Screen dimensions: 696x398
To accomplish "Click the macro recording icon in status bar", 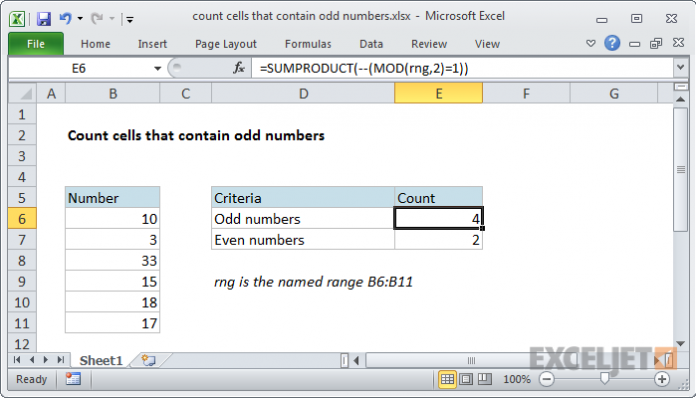I will pyautogui.click(x=73, y=379).
